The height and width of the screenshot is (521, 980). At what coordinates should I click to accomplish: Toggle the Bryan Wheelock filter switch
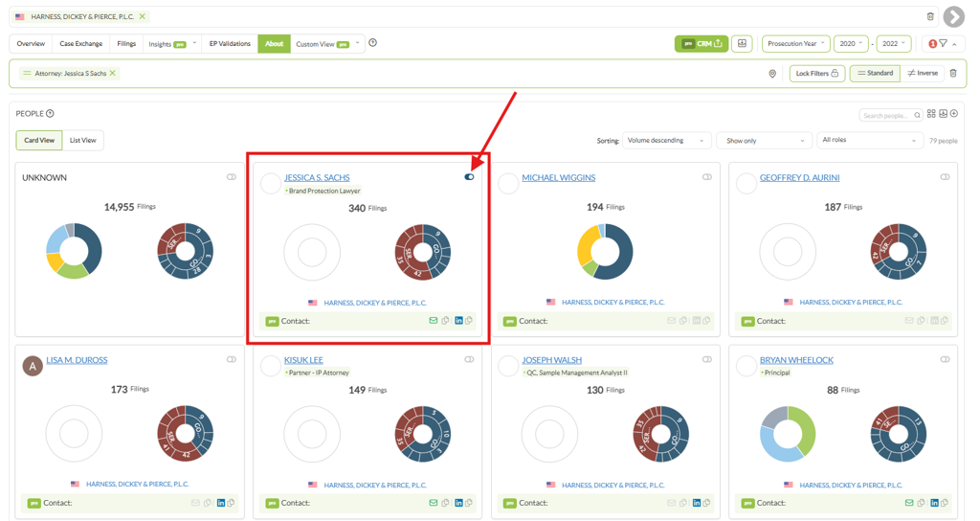pos(945,360)
